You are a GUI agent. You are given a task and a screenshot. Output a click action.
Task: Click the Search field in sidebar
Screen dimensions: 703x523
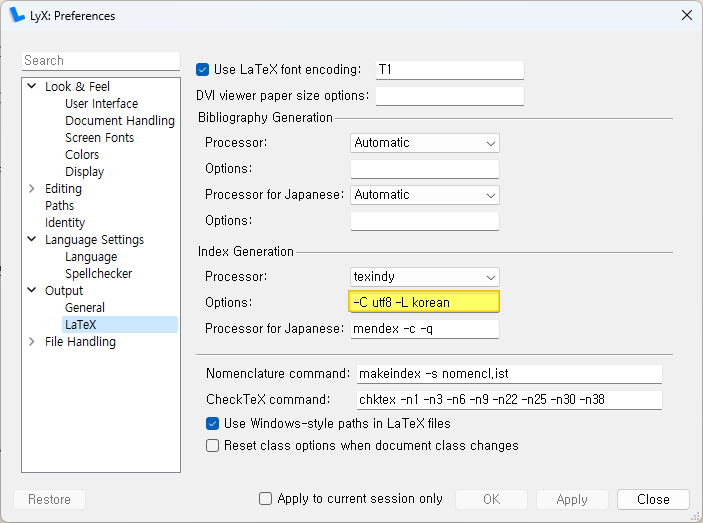tap(101, 61)
